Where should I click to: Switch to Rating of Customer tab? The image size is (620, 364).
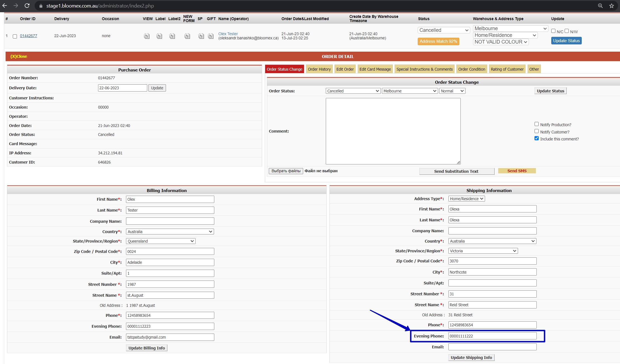507,69
